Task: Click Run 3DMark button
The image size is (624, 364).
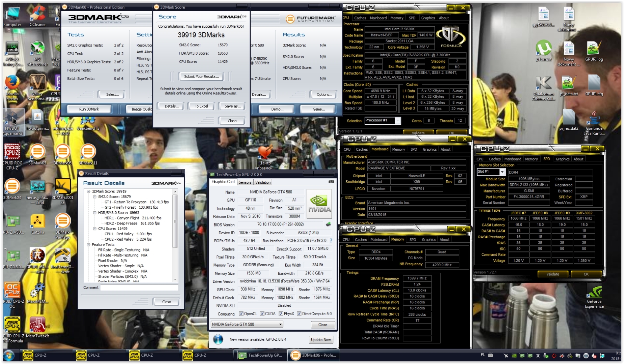Action: pyautogui.click(x=89, y=109)
